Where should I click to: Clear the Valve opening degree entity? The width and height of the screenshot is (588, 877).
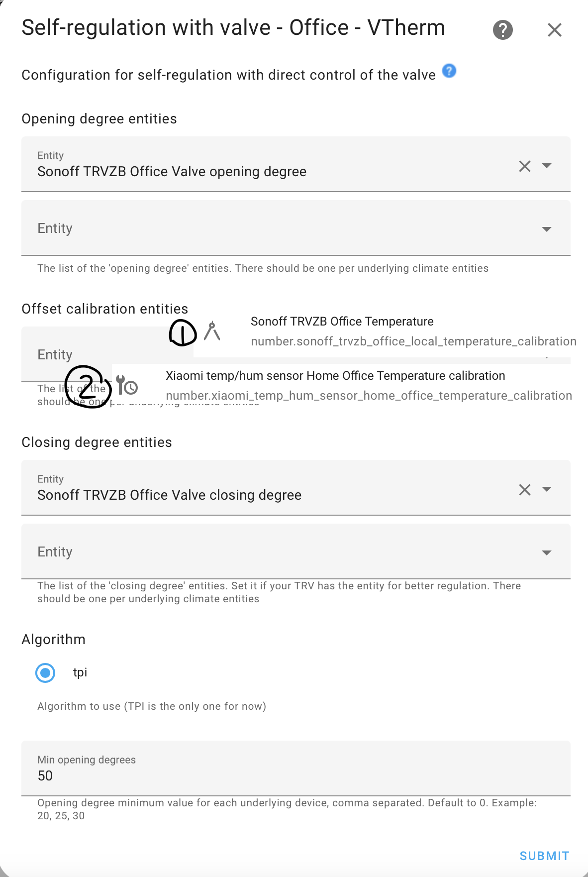(x=524, y=166)
